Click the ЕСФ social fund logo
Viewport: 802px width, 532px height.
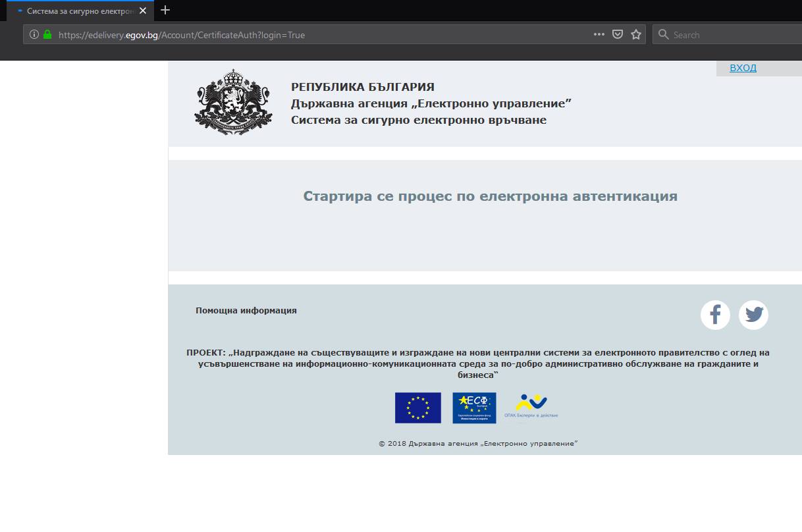coord(474,408)
